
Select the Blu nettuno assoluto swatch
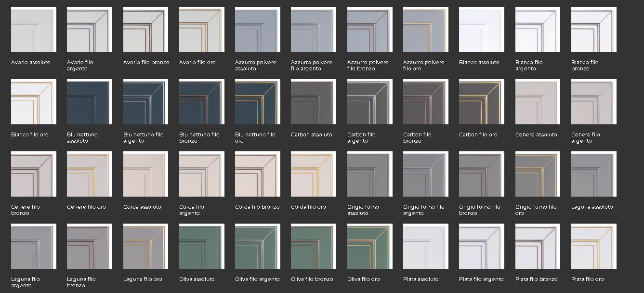tap(89, 102)
